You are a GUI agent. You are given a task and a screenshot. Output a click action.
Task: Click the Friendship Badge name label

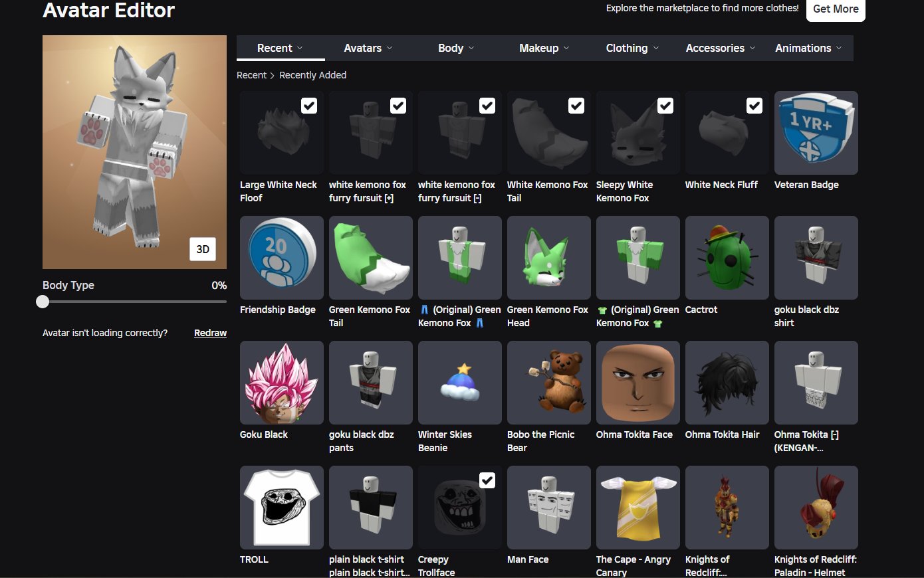point(278,310)
